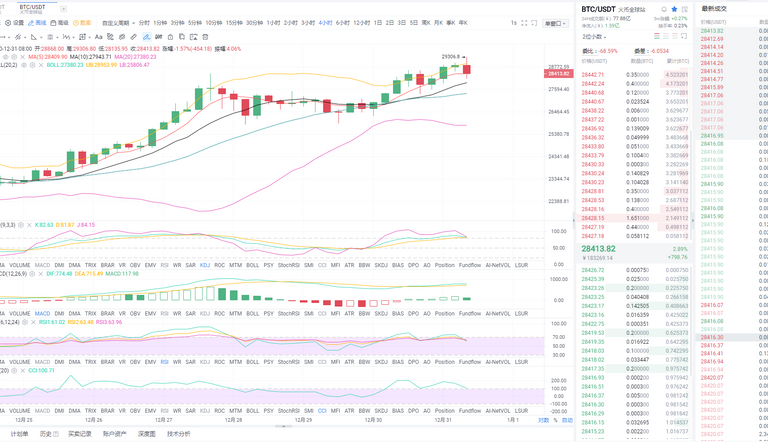The image size is (768, 442).
Task: Click the save chart image icon
Action: [x=193, y=37]
